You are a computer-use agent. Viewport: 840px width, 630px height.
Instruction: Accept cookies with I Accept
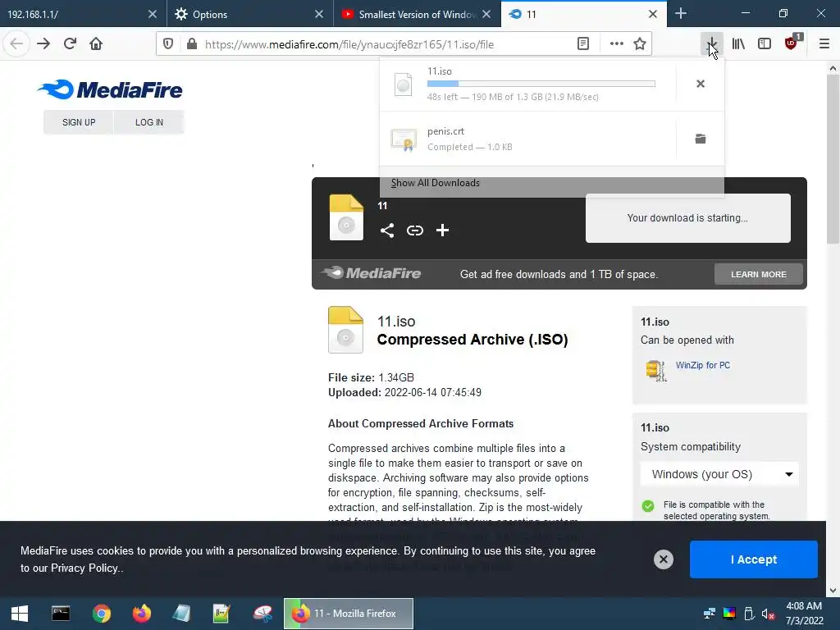pos(754,559)
